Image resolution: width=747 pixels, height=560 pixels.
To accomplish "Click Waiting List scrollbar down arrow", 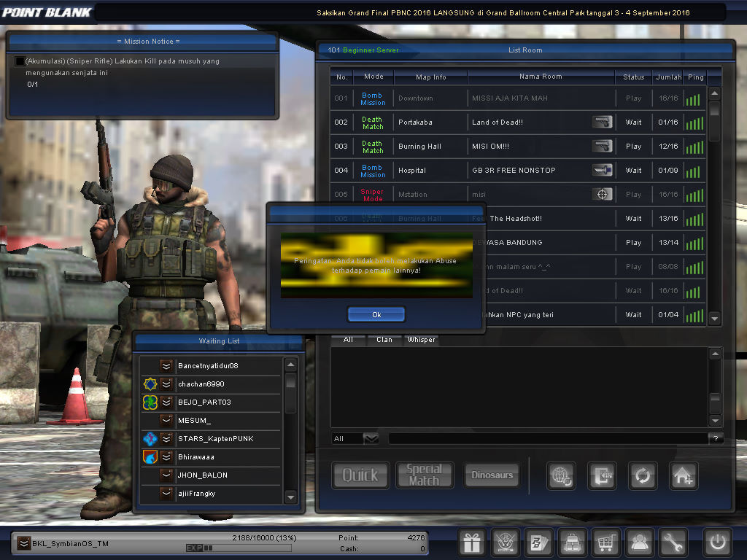I will (290, 497).
